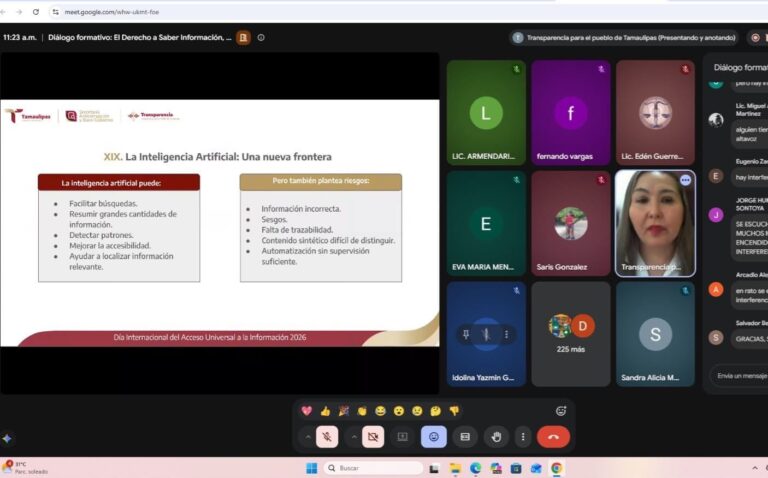Turn on the camera in the call bar

tap(373, 436)
